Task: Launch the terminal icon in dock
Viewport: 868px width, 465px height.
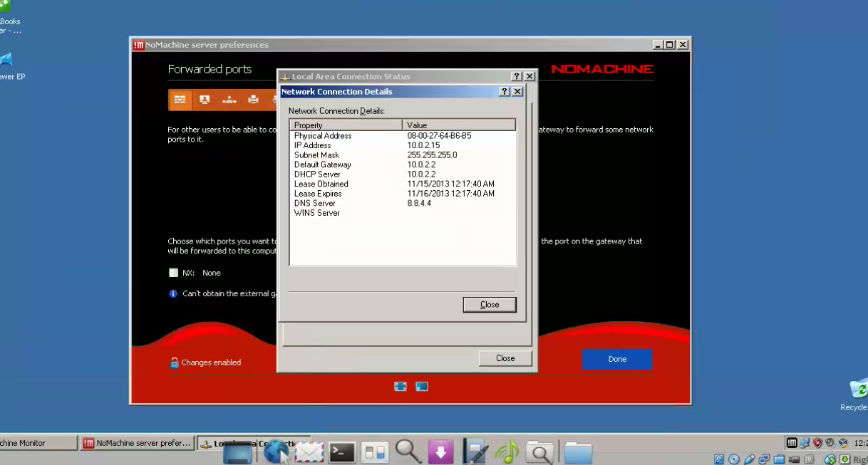Action: pyautogui.click(x=342, y=452)
